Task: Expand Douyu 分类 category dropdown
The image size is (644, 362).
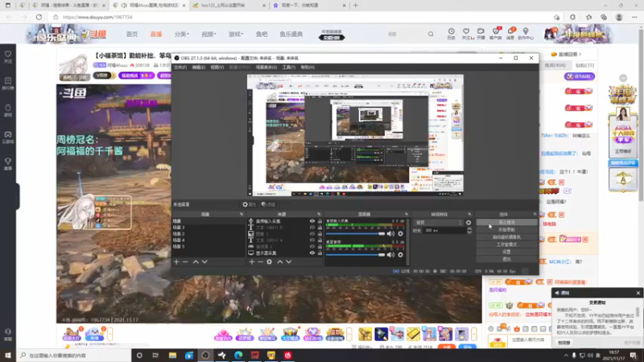Action: click(x=182, y=34)
